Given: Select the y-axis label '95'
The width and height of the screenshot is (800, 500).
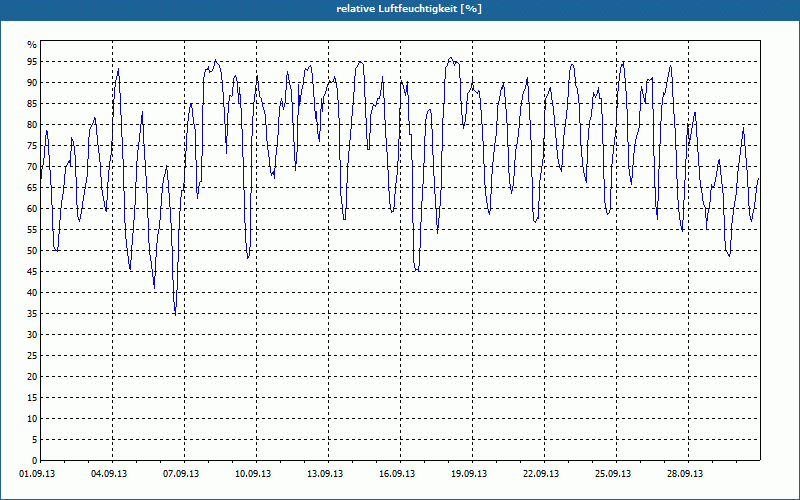Looking at the screenshot, I should point(32,62).
